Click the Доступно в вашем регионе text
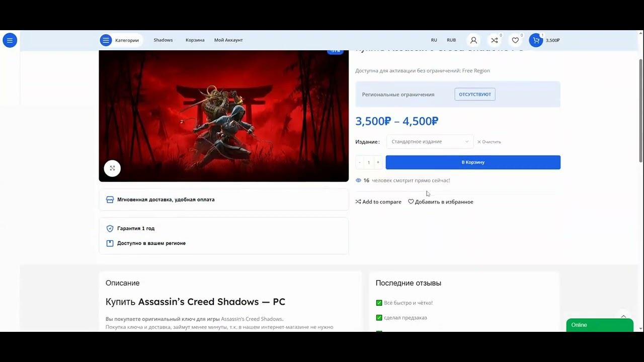 point(151,243)
